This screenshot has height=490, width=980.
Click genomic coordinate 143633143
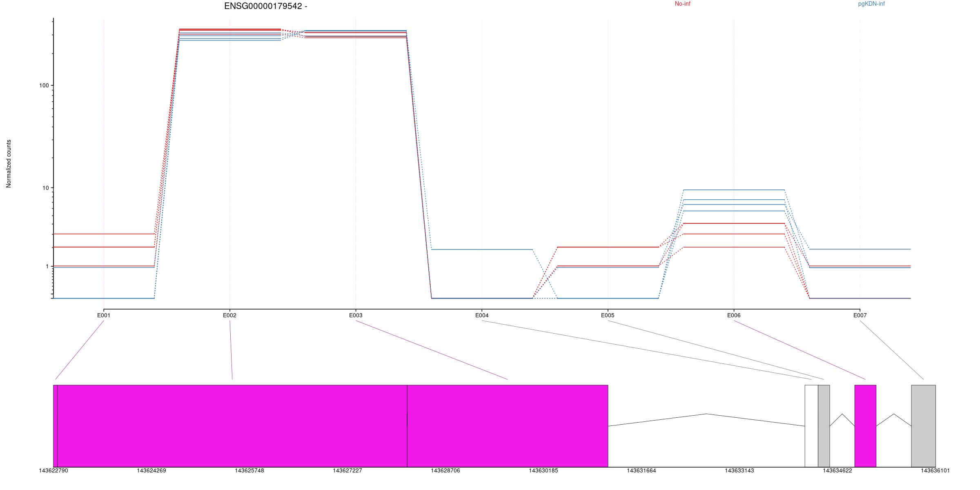pyautogui.click(x=739, y=470)
